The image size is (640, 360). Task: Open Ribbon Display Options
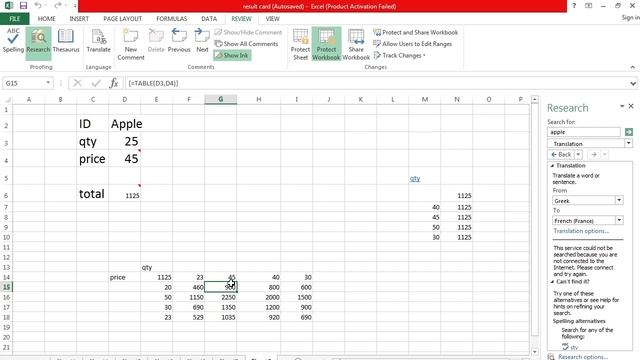pos(588,6)
